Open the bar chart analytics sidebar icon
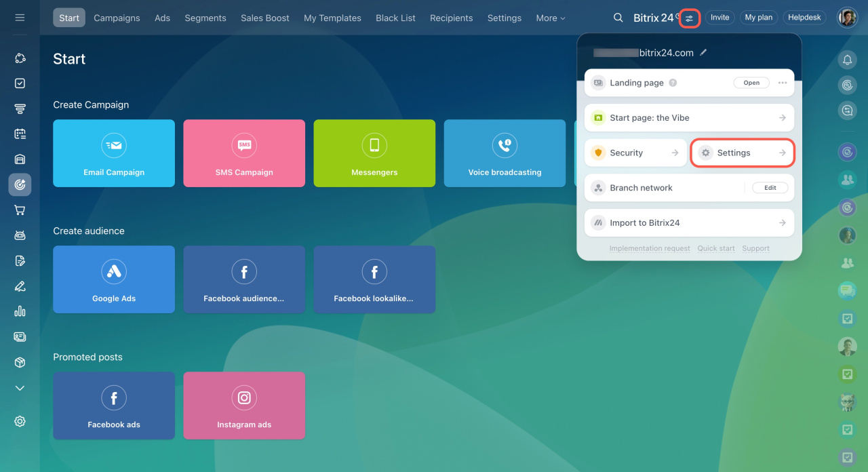Viewport: 868px width, 472px height. click(20, 311)
